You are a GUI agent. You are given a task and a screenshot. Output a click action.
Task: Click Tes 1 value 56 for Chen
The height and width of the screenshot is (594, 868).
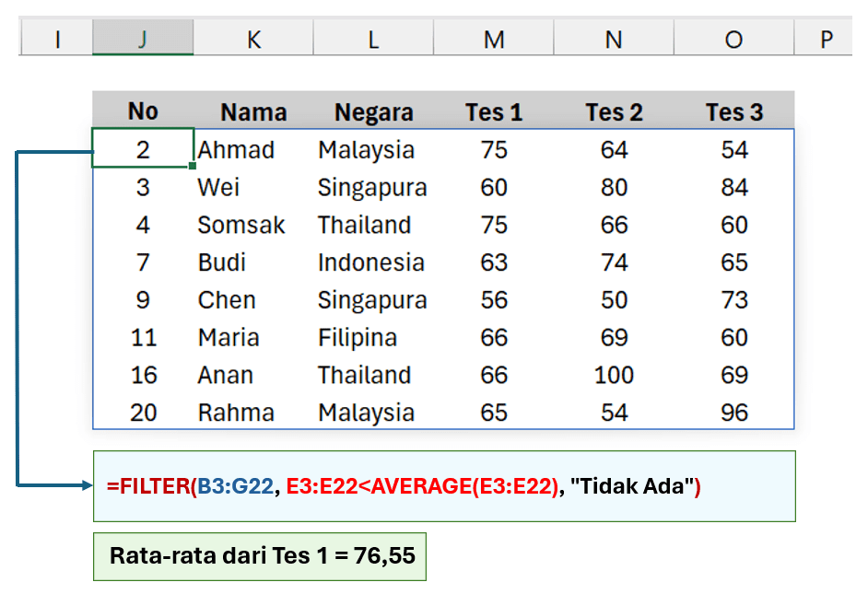pyautogui.click(x=494, y=300)
